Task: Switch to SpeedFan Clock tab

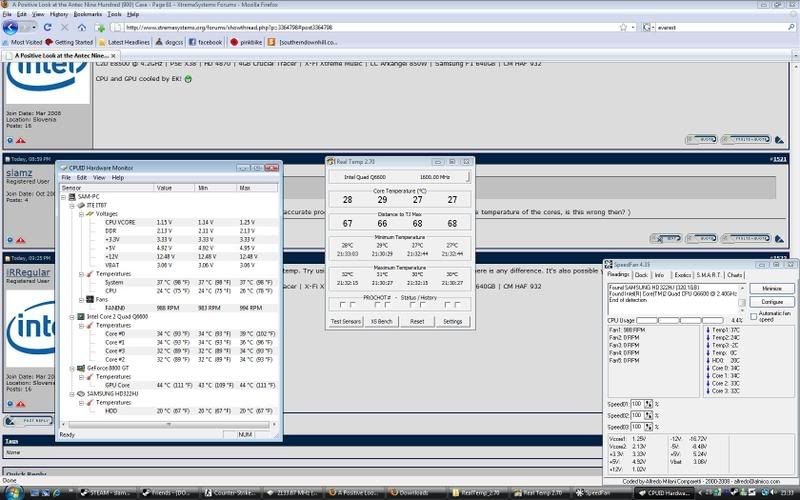Action: [x=641, y=275]
